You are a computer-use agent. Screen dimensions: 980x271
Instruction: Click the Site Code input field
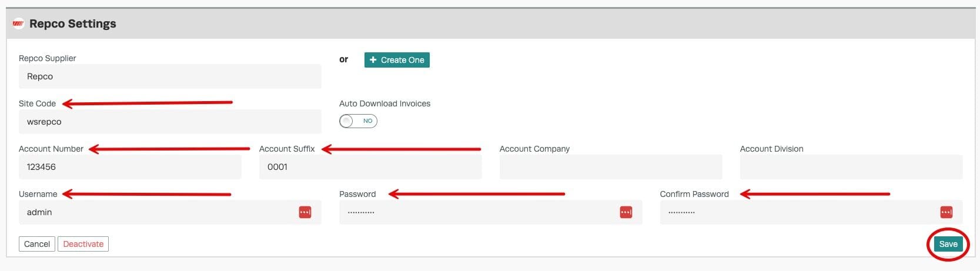click(170, 122)
